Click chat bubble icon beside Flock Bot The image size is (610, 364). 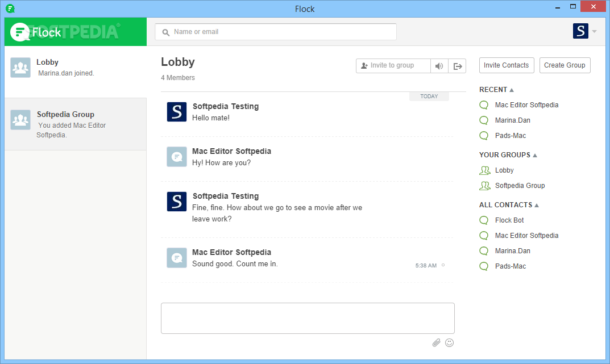pyautogui.click(x=484, y=220)
